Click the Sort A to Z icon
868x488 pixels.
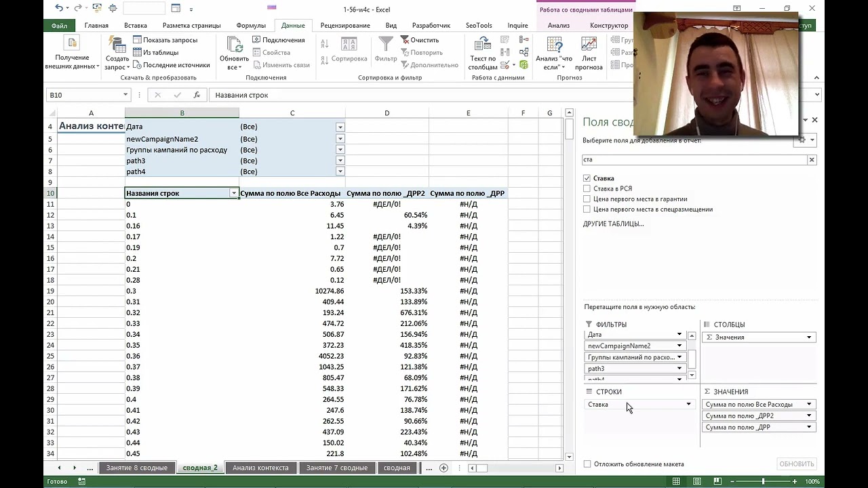[325, 45]
